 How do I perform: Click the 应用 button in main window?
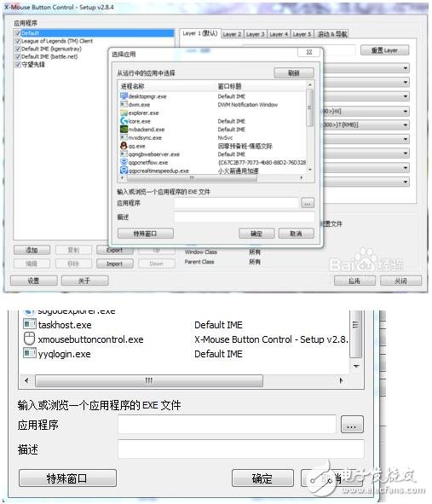coord(354,281)
